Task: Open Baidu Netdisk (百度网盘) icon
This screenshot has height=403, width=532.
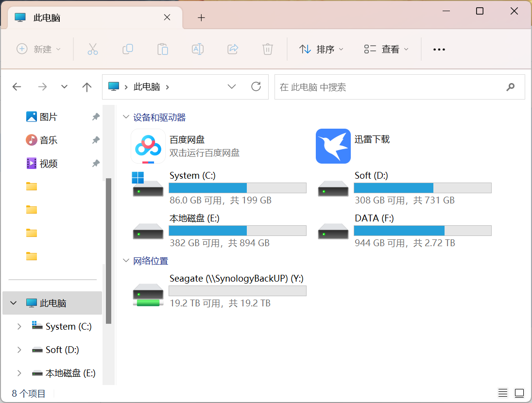Action: pos(148,146)
